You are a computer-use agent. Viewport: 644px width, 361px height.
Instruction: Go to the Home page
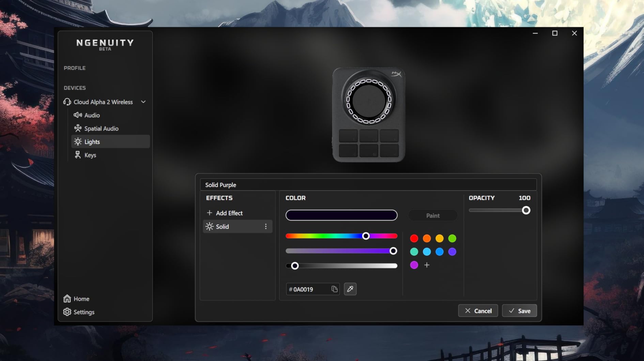76,299
